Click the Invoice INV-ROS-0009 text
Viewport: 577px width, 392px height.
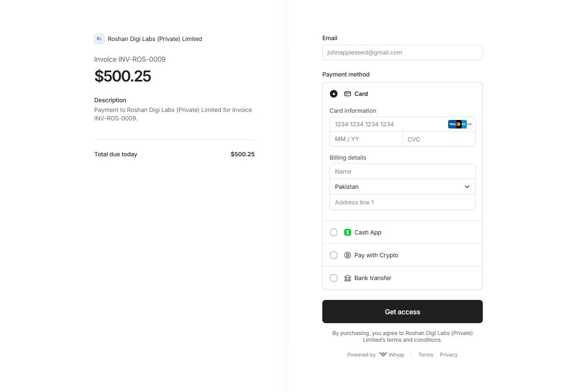[130, 60]
